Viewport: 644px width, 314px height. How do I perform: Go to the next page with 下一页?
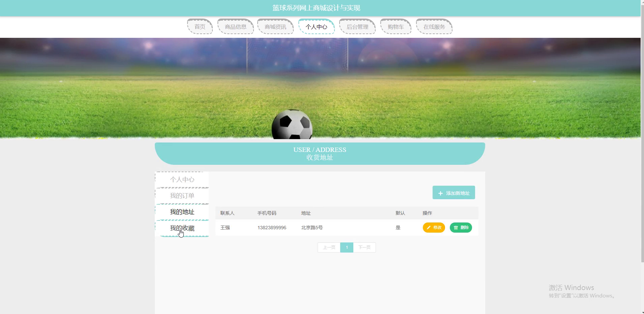(x=364, y=247)
